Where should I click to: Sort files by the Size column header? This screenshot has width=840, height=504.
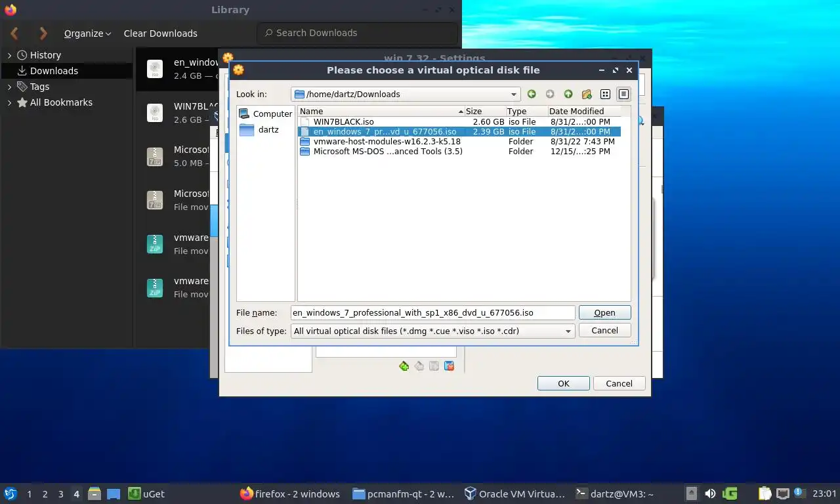coord(484,111)
